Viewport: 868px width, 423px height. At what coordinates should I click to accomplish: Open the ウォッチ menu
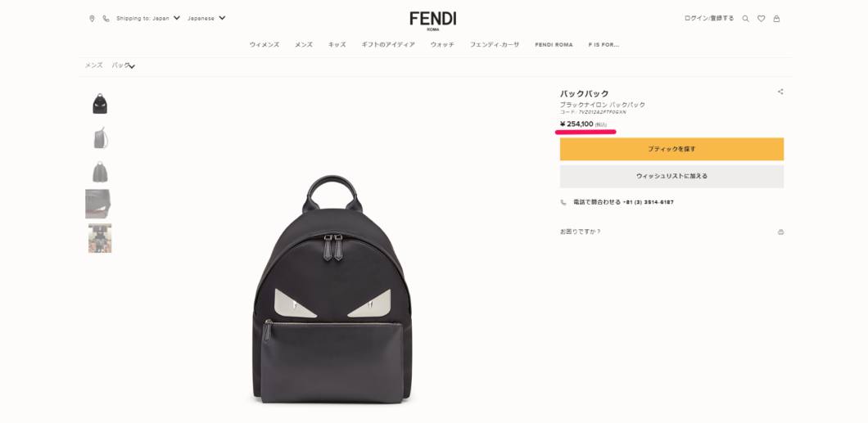coord(442,45)
